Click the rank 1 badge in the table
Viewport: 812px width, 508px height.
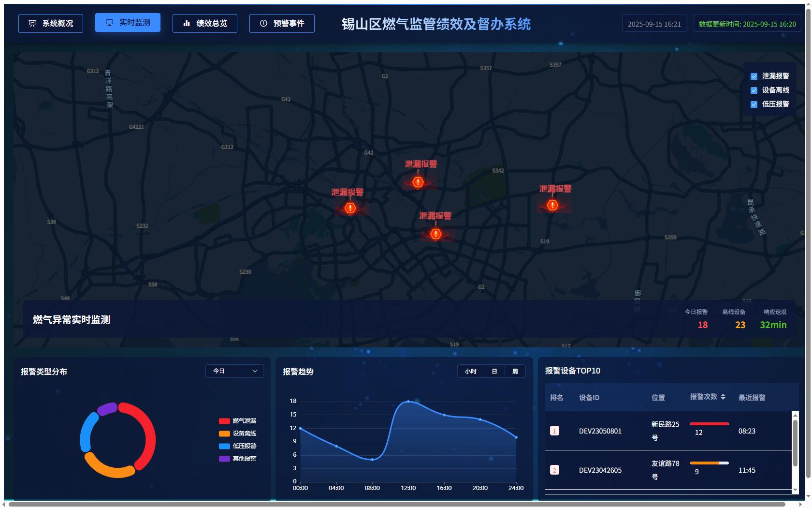(x=554, y=431)
